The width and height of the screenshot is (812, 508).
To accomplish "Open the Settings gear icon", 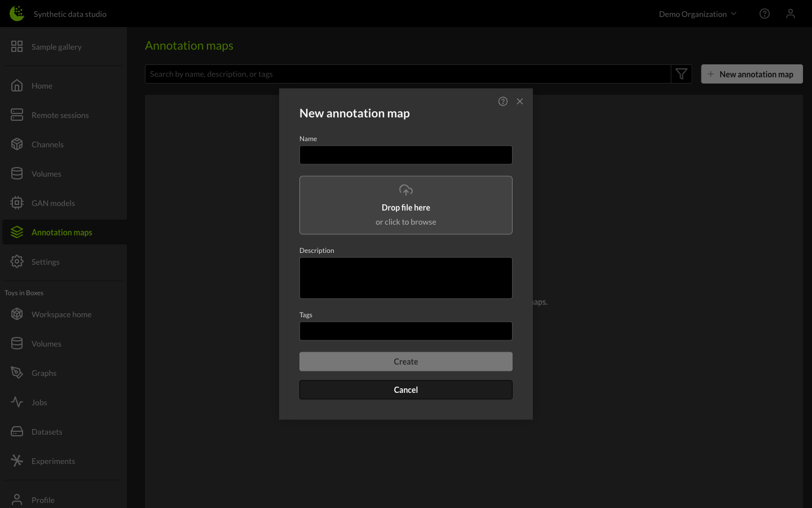I will click(17, 261).
